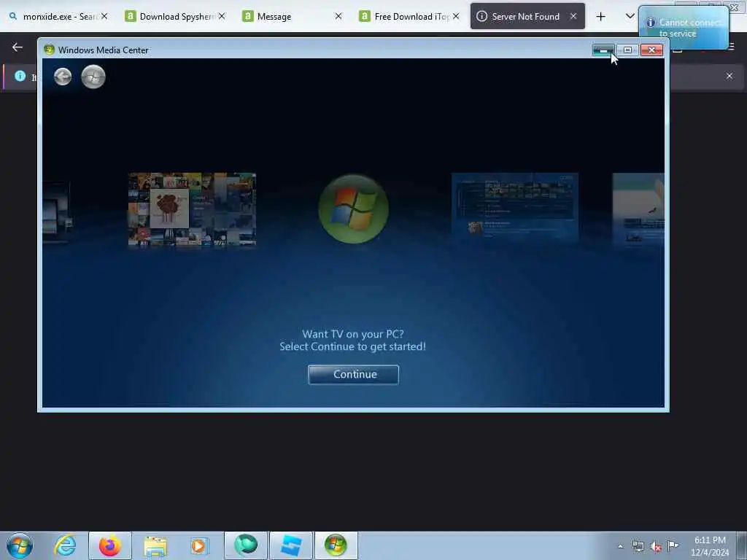This screenshot has width=747, height=560.
Task: Select Windows Media Center taskbar button
Action: pyautogui.click(x=336, y=545)
